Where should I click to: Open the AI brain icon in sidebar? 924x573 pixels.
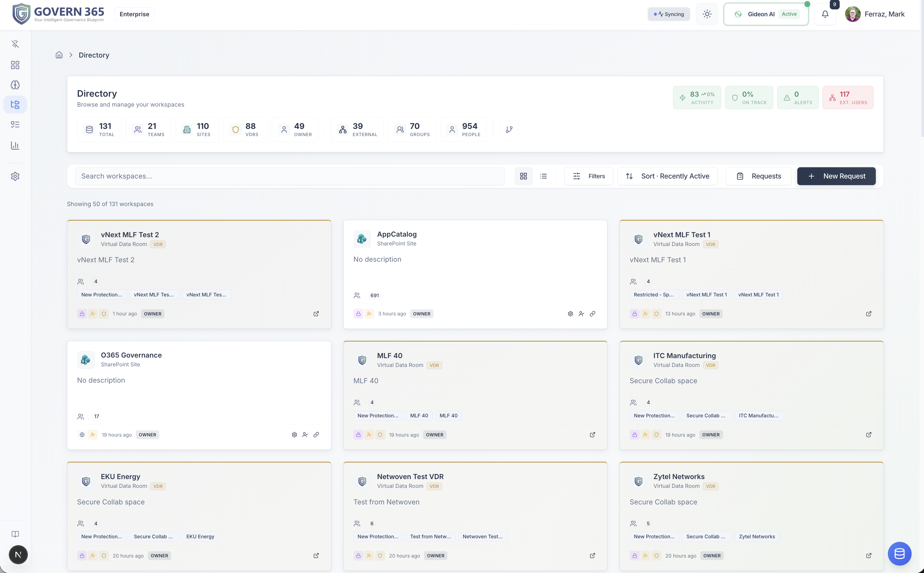pyautogui.click(x=15, y=85)
